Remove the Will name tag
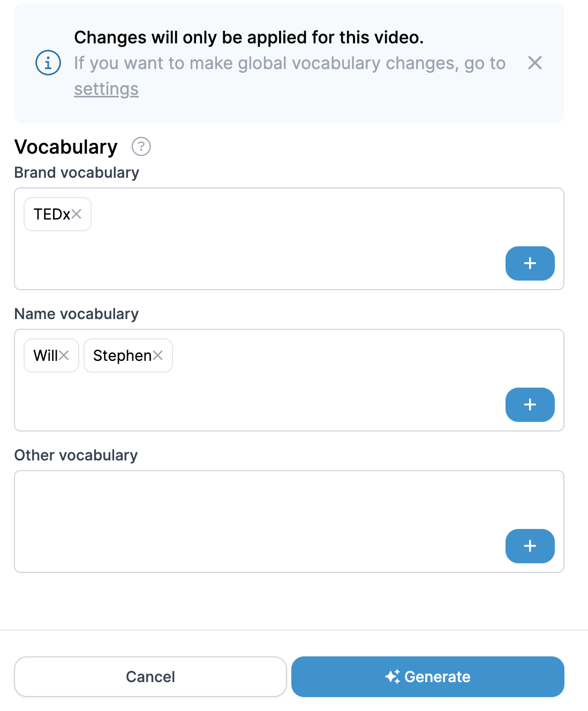Image resolution: width=588 pixels, height=711 pixels. pos(64,355)
